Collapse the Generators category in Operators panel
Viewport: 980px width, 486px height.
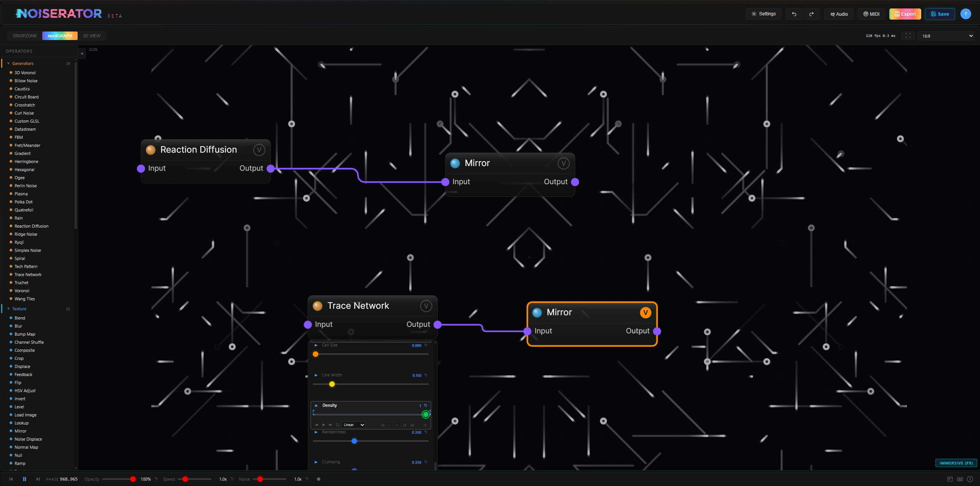click(x=9, y=63)
